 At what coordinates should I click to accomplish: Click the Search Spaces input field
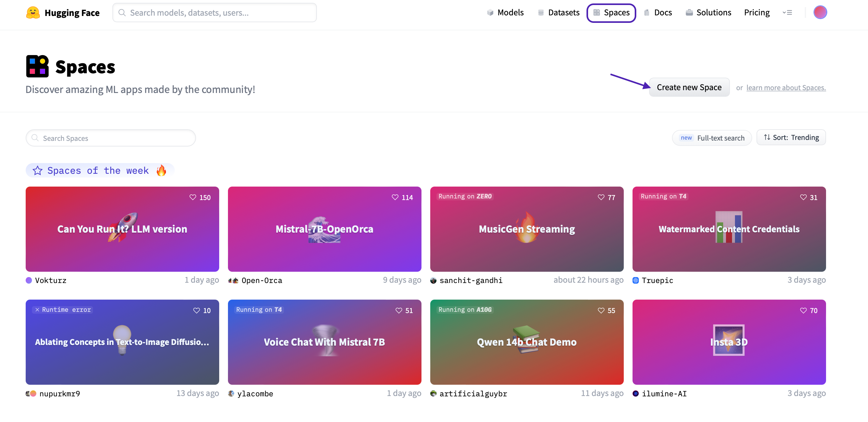coord(111,138)
